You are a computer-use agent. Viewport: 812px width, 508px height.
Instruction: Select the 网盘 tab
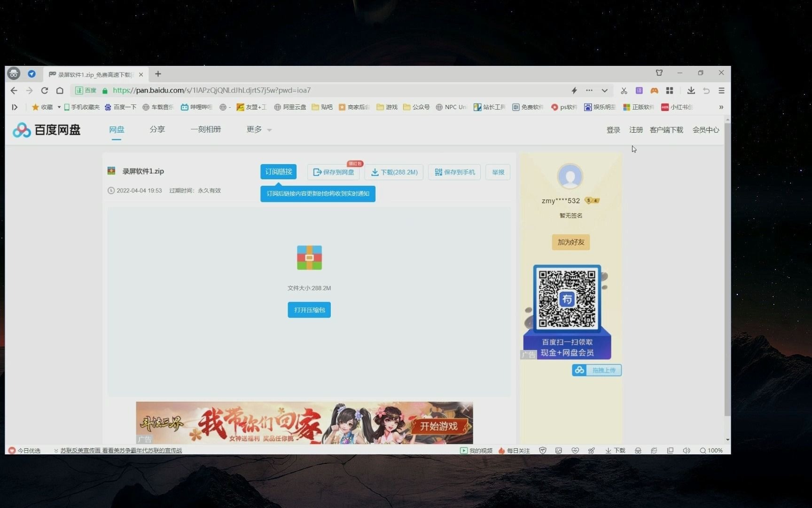(117, 129)
